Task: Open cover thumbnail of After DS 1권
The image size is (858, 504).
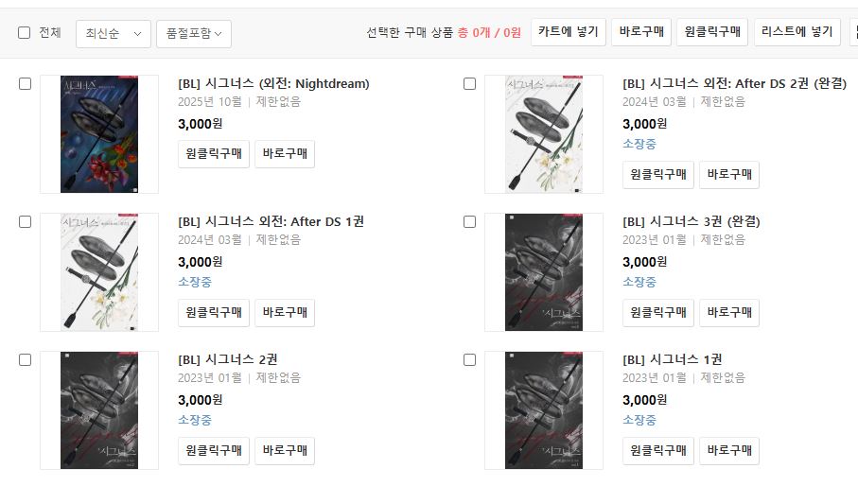Action: click(x=99, y=272)
